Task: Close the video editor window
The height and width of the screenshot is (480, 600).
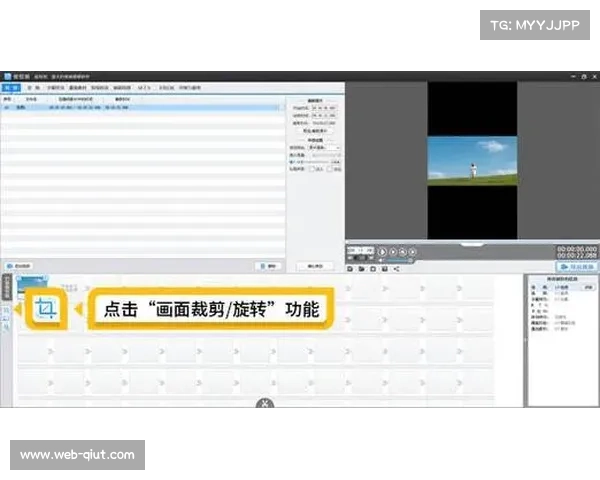Action: [595, 77]
